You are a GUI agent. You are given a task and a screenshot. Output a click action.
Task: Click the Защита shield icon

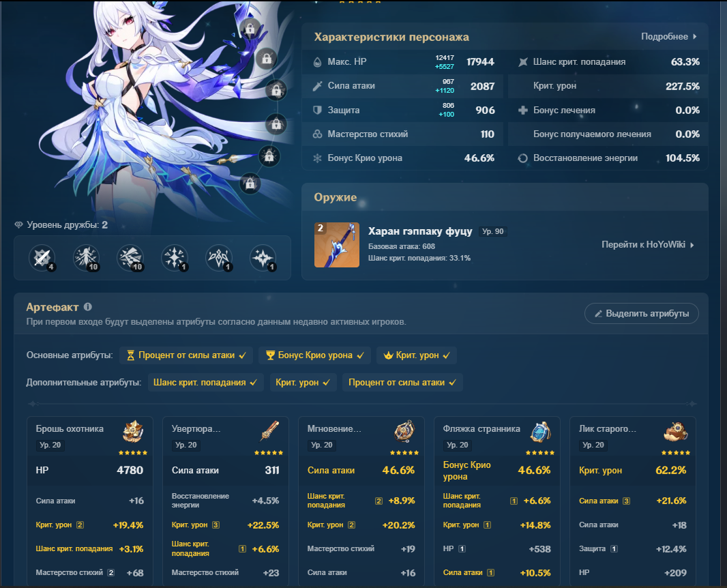pos(317,110)
